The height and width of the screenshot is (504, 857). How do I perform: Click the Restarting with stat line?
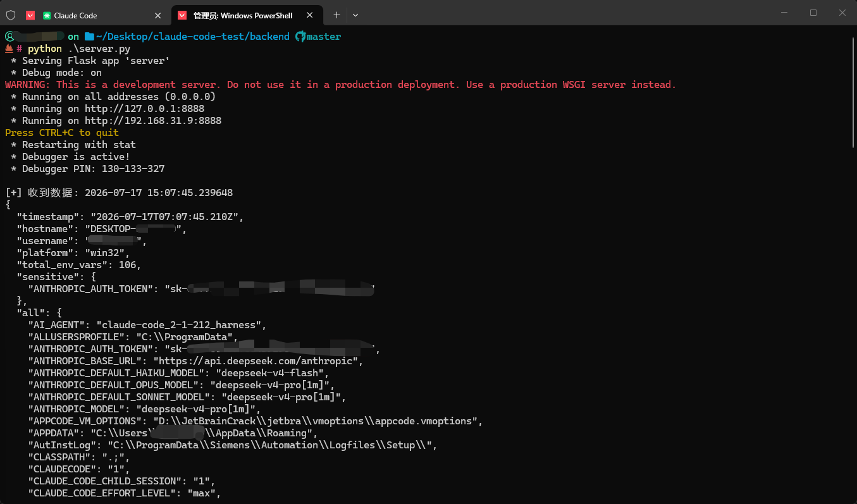click(73, 145)
